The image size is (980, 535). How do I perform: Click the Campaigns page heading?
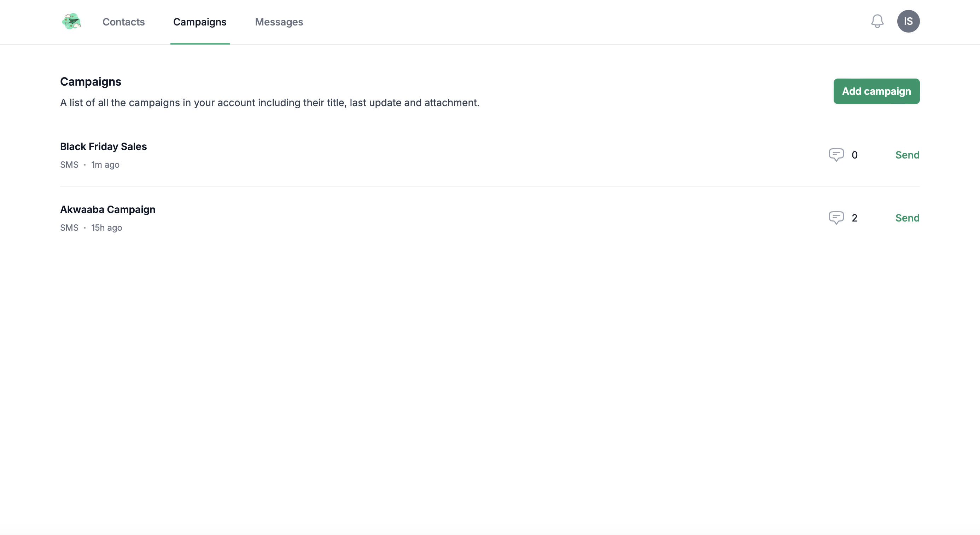[x=90, y=81]
